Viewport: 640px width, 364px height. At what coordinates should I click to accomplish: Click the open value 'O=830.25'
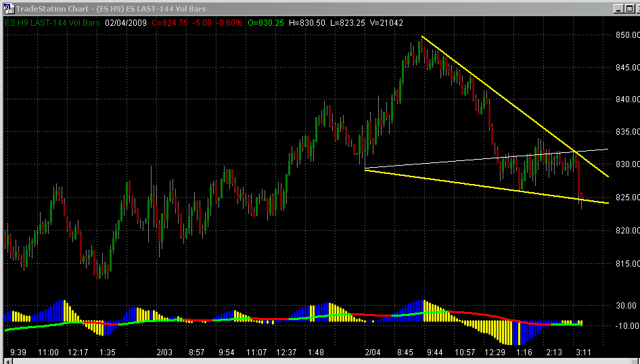point(266,23)
